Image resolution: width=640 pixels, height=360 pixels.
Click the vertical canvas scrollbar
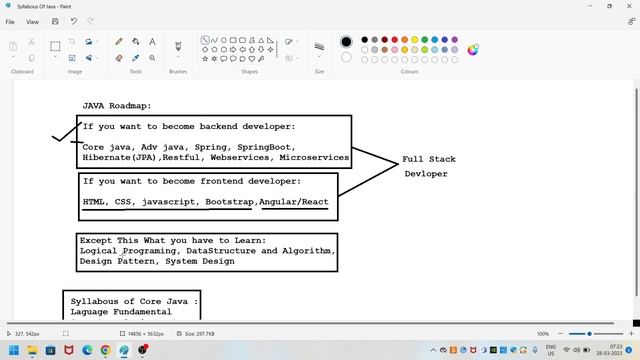pyautogui.click(x=636, y=192)
